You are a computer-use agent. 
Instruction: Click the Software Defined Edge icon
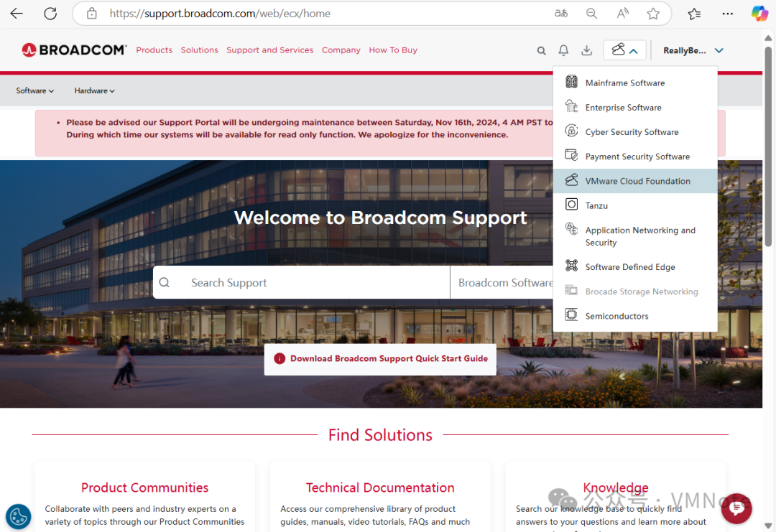coord(572,266)
